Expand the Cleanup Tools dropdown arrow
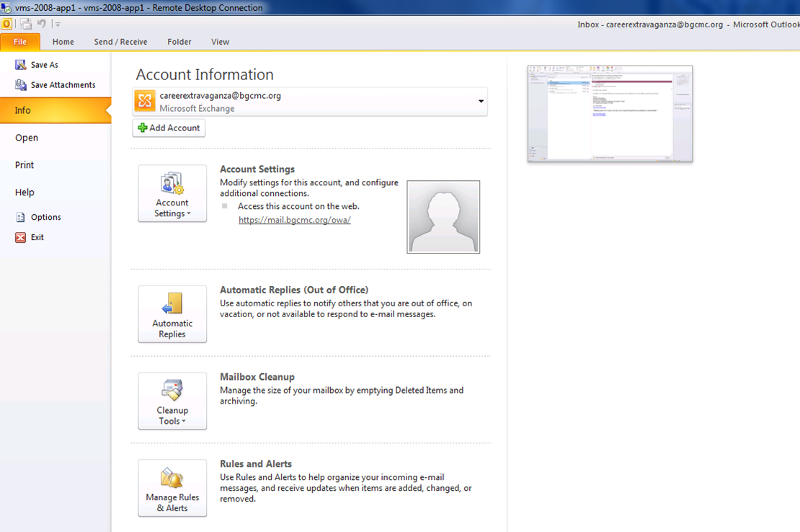The image size is (800, 532). click(184, 421)
